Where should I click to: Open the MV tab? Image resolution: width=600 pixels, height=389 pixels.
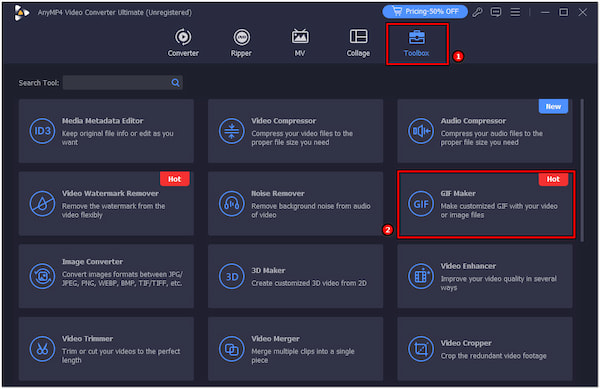pos(300,43)
